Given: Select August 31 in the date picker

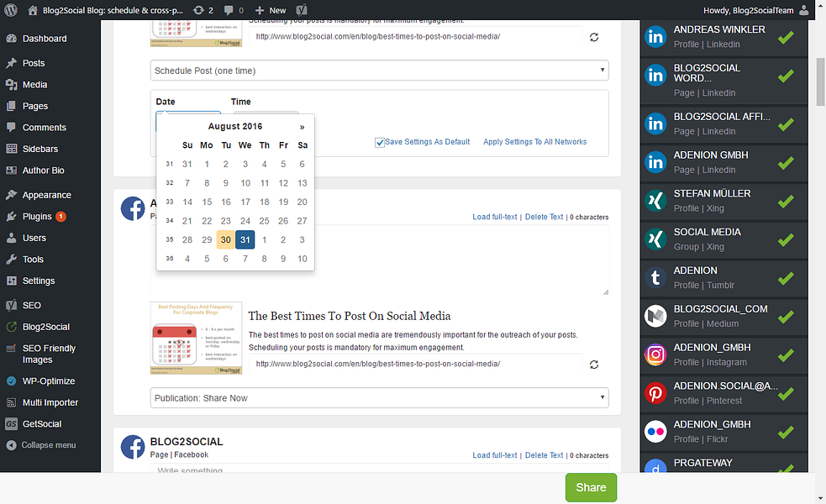Looking at the screenshot, I should [x=245, y=239].
